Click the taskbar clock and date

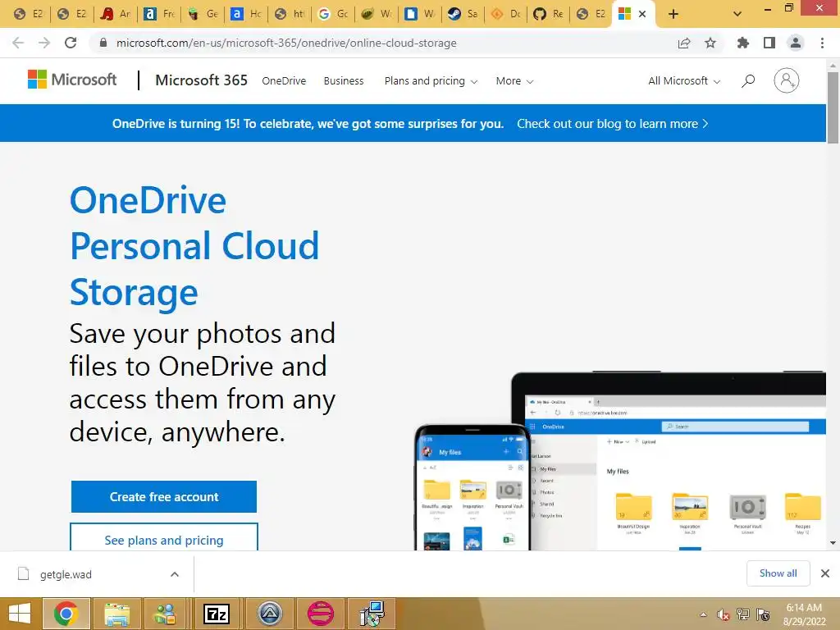click(804, 614)
